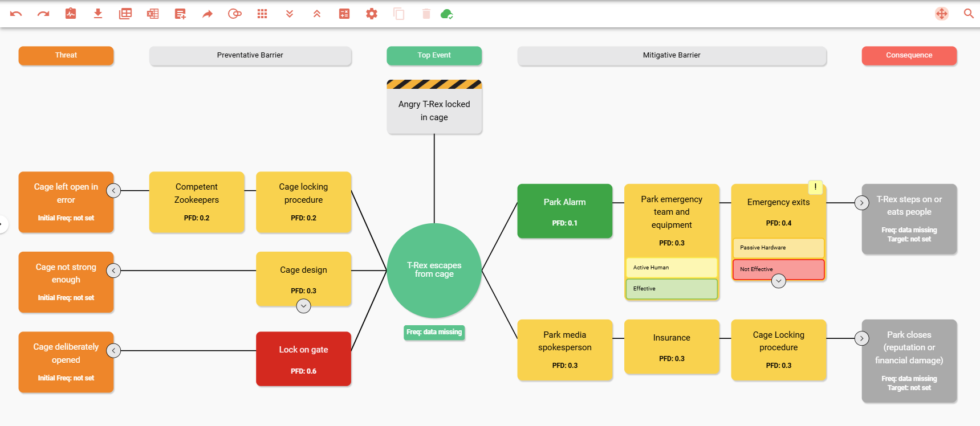The image size is (980, 426).
Task: Click the download icon in the toolbar
Action: (x=98, y=14)
